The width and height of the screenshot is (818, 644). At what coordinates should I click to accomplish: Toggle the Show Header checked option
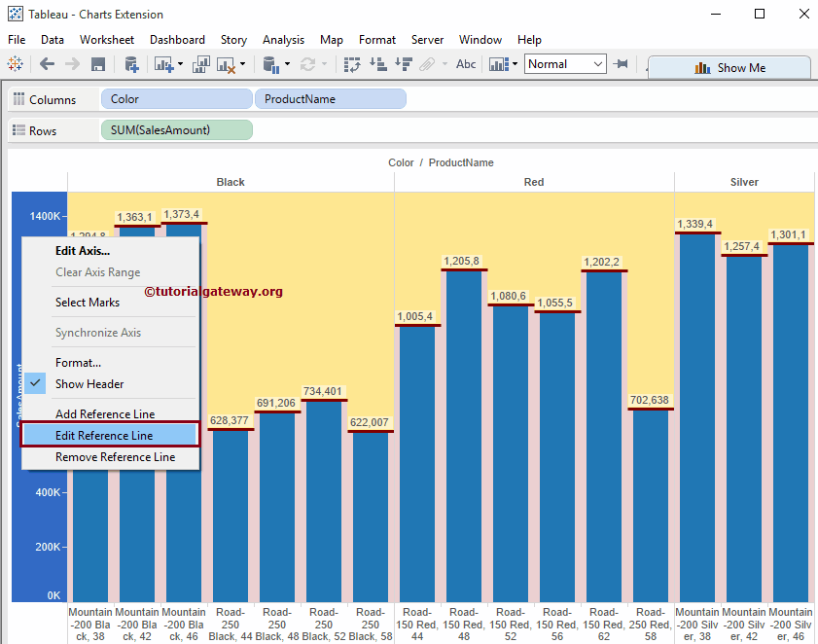(89, 384)
